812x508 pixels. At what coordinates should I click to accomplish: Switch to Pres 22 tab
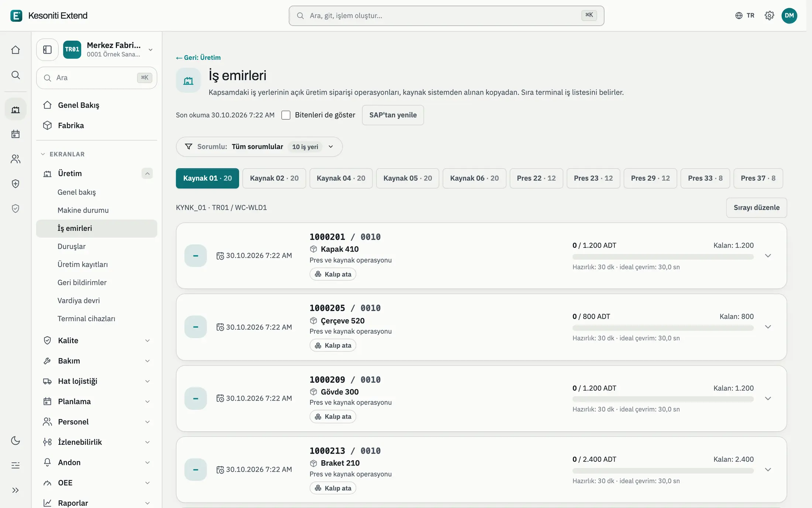[536, 178]
